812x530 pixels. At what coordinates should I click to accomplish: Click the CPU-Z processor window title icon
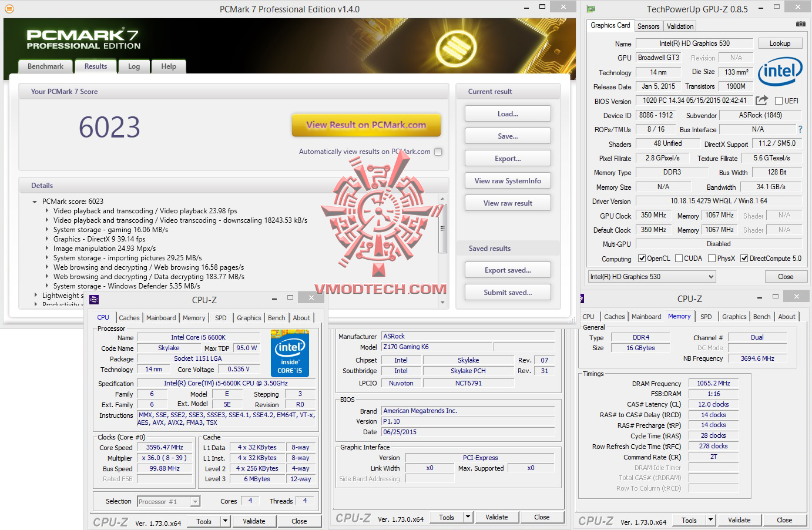94,300
